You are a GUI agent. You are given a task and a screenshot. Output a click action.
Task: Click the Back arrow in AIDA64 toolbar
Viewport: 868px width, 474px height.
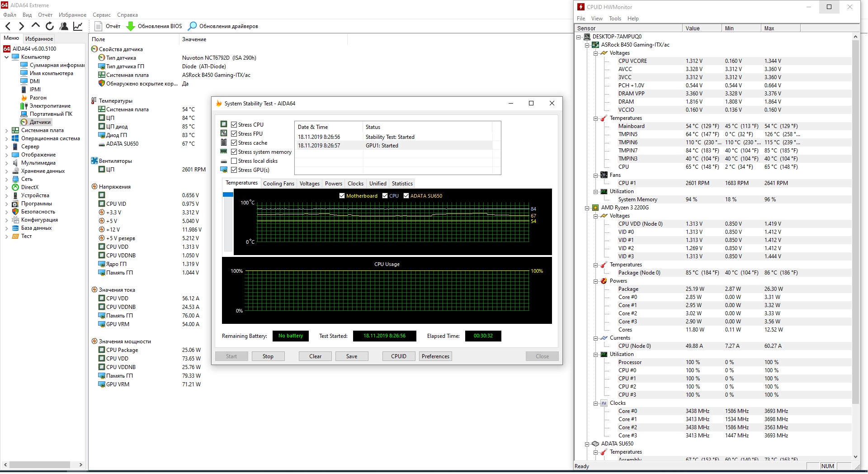[8, 26]
